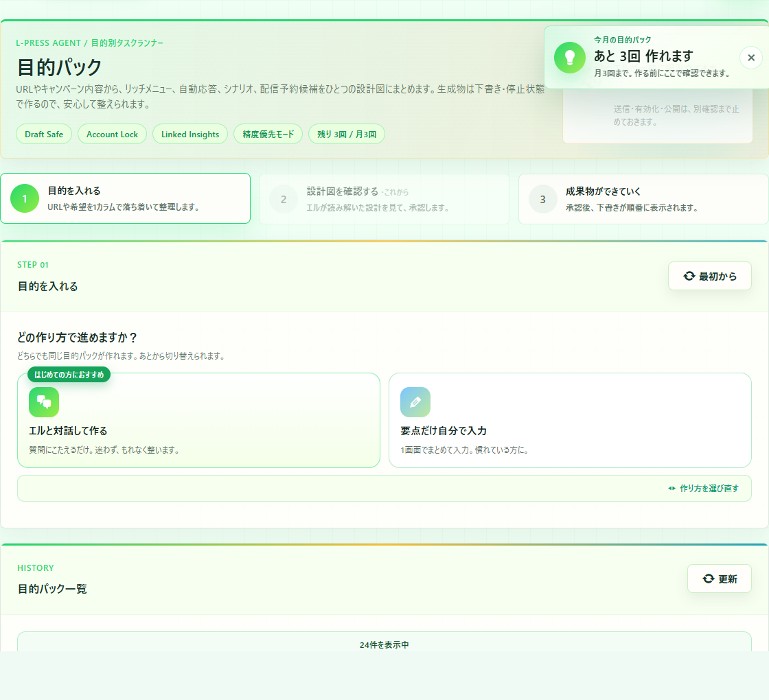The image size is (769, 700).
Task: Click the 精度優先モード badge
Action: [268, 135]
